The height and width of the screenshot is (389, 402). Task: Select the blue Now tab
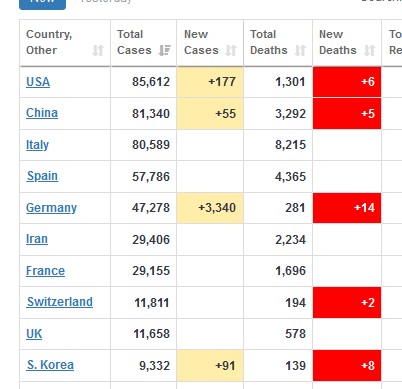tap(42, 3)
